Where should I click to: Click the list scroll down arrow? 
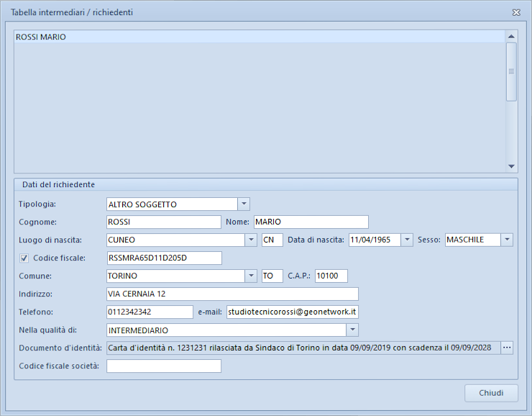[511, 166]
